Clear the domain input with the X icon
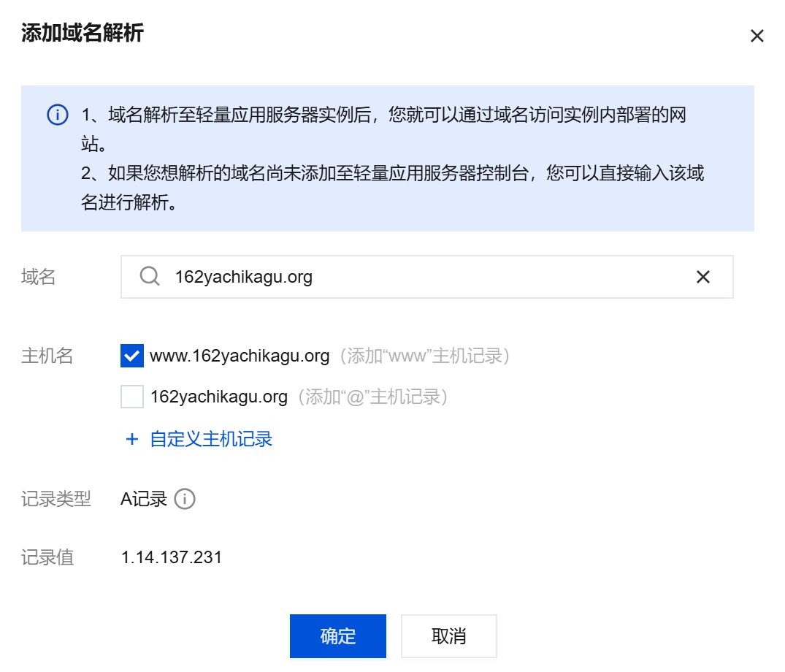This screenshot has width=785, height=672. 703,277
